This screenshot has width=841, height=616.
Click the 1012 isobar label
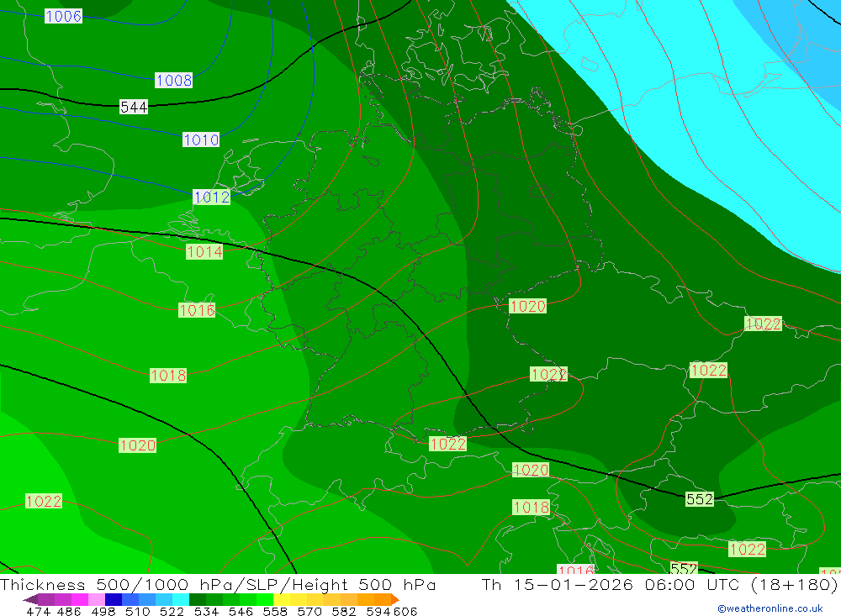[212, 197]
